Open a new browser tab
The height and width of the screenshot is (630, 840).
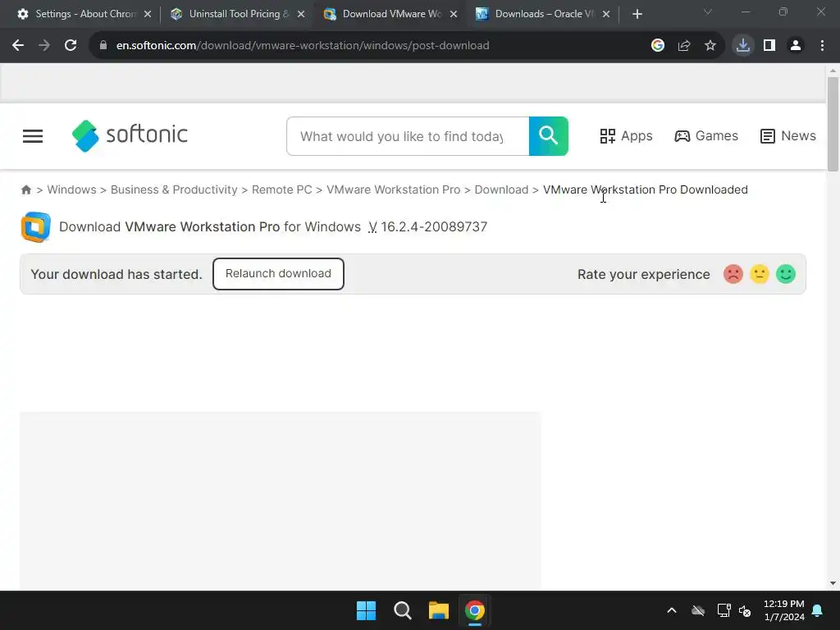point(637,14)
